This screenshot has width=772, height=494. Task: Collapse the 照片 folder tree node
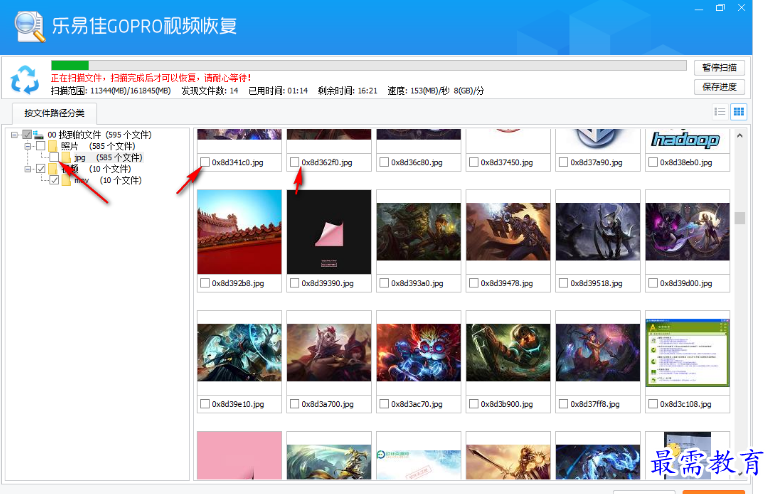pyautogui.click(x=28, y=146)
